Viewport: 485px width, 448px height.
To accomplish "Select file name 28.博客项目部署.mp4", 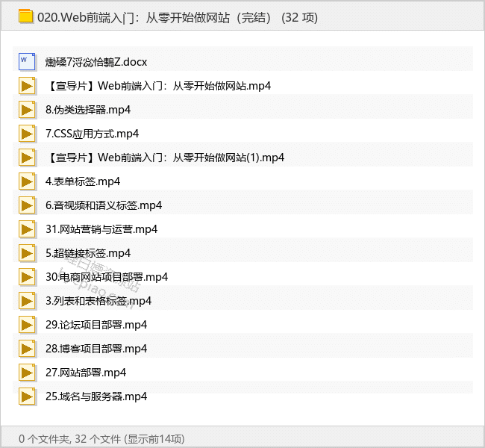I will 96,349.
